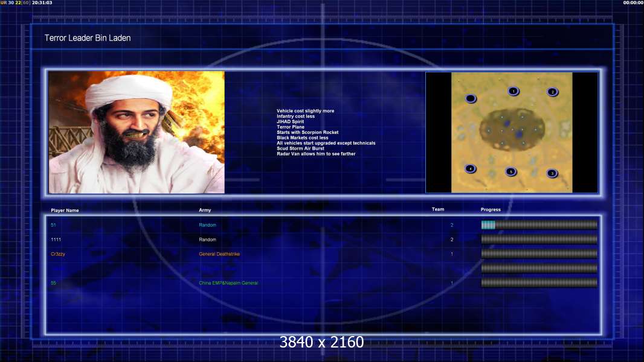Viewport: 644px width, 362px height.
Task: Click 'Black Markets cost less' line
Action: (302, 138)
